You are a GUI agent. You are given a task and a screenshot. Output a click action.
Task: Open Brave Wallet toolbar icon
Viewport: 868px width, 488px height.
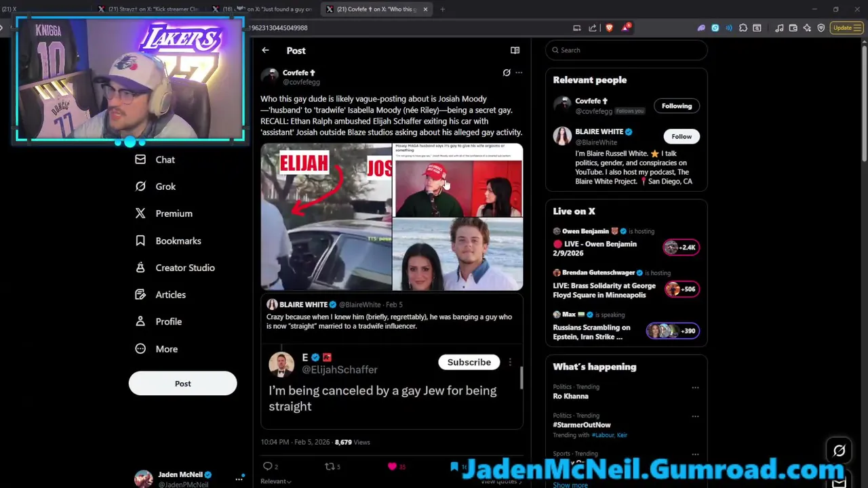(x=793, y=28)
